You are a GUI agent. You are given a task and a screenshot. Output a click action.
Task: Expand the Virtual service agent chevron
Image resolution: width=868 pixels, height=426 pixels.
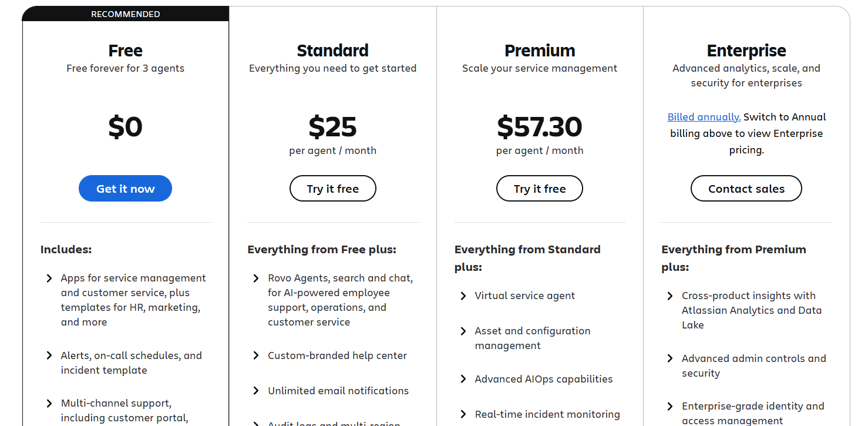click(x=463, y=296)
